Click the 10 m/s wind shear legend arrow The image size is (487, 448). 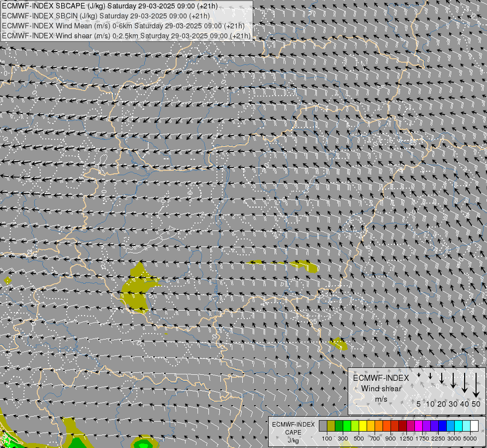[x=430, y=376]
